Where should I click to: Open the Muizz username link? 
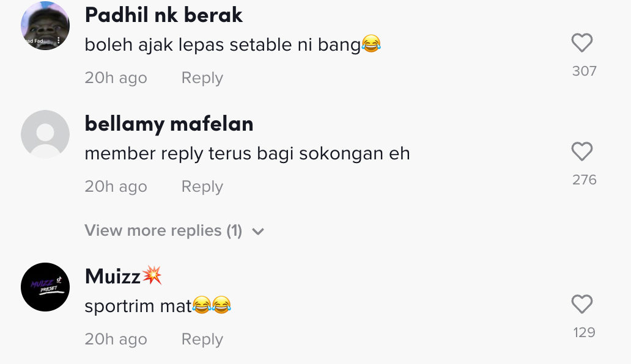click(x=113, y=277)
